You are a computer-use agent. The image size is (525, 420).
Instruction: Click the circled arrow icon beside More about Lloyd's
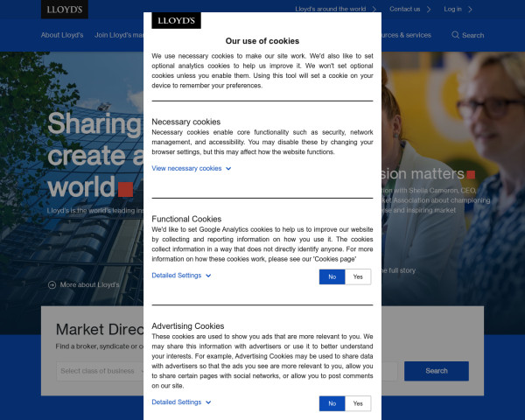coord(52,285)
